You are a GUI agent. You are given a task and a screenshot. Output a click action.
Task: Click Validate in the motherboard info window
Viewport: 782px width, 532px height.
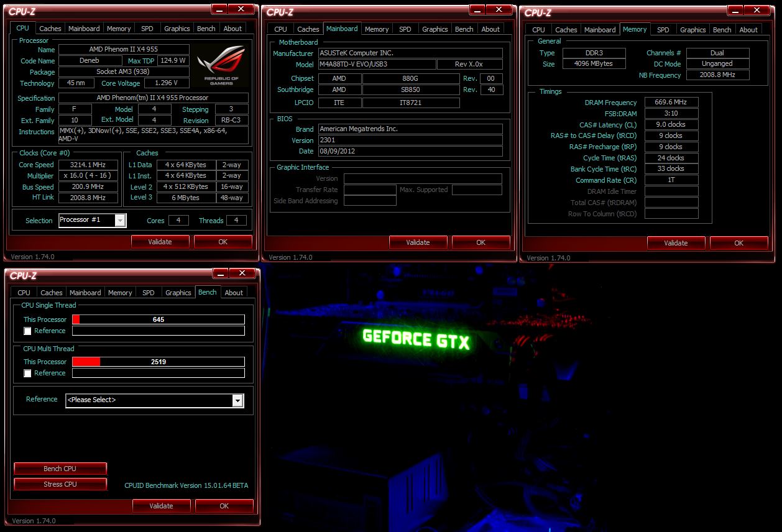point(418,242)
